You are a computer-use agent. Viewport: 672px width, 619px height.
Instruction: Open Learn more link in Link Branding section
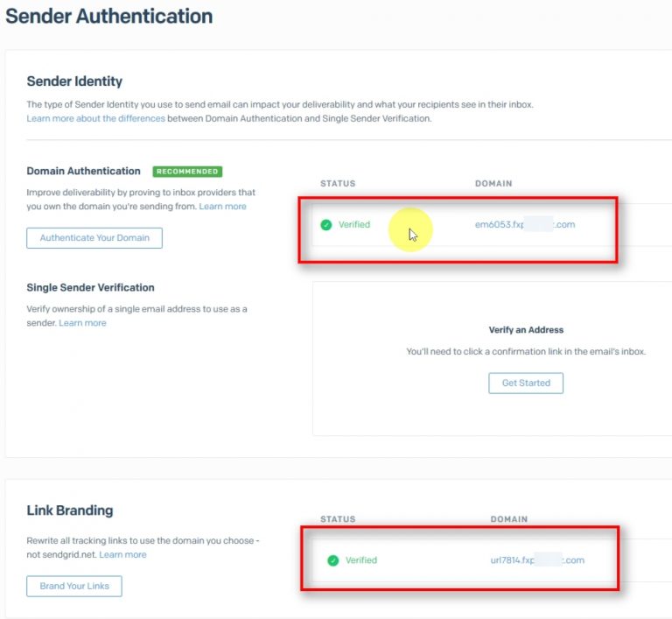coord(122,554)
